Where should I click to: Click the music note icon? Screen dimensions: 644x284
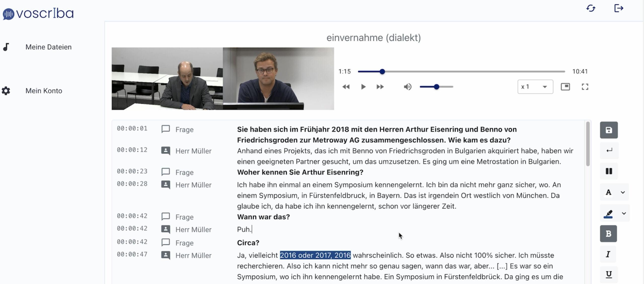6,47
